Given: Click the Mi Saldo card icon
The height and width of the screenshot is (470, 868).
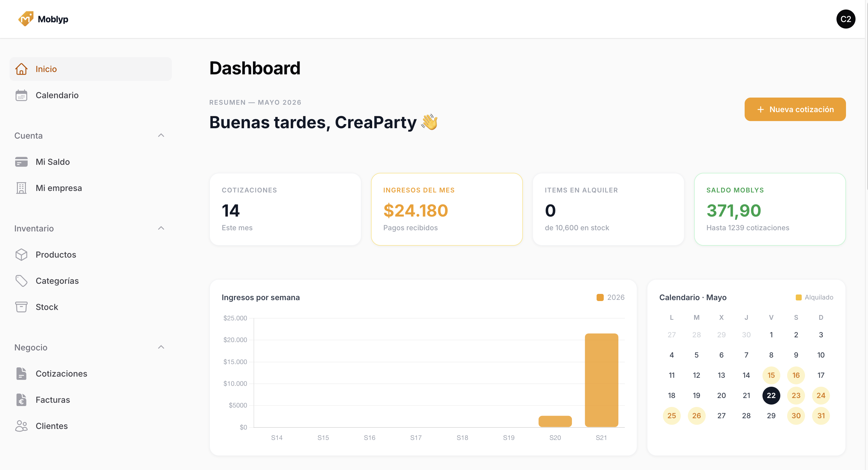Looking at the screenshot, I should [21, 162].
